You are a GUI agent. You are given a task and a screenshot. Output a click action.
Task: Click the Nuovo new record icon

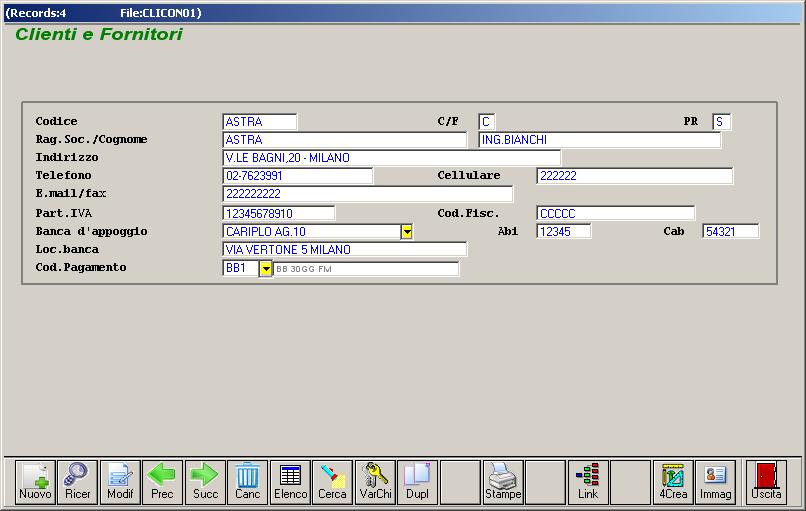[35, 482]
